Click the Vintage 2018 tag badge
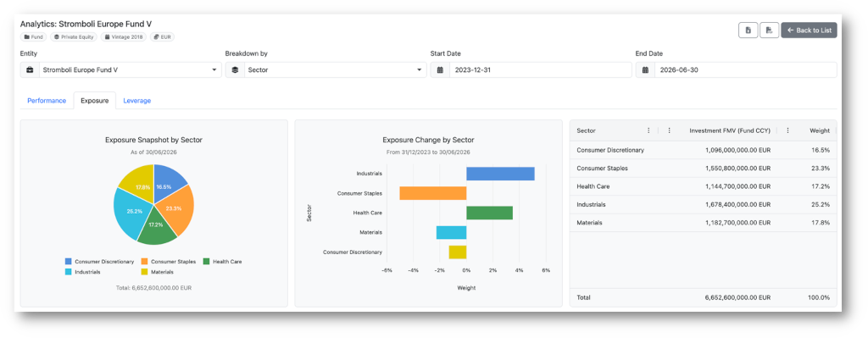This screenshot has width=868, height=338. tap(124, 37)
